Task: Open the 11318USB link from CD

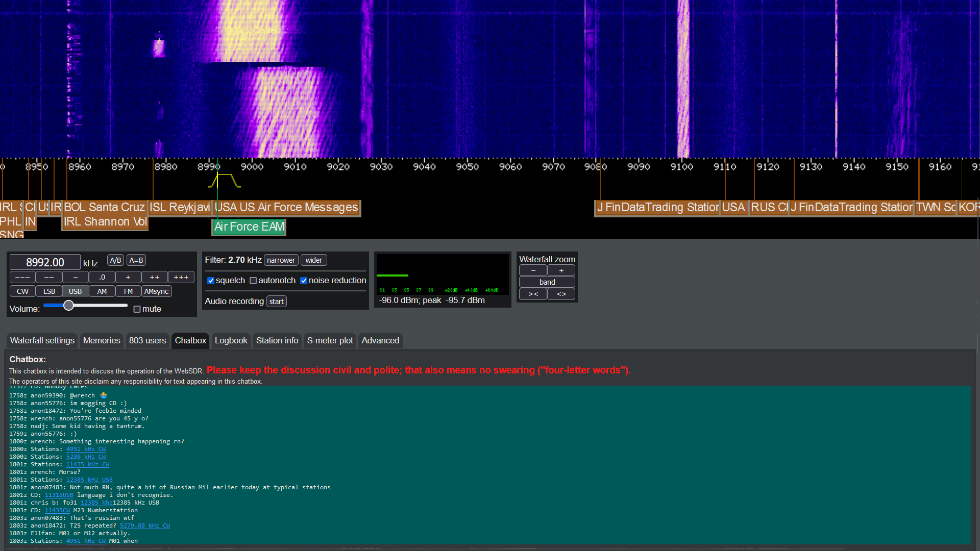Action: [59, 495]
